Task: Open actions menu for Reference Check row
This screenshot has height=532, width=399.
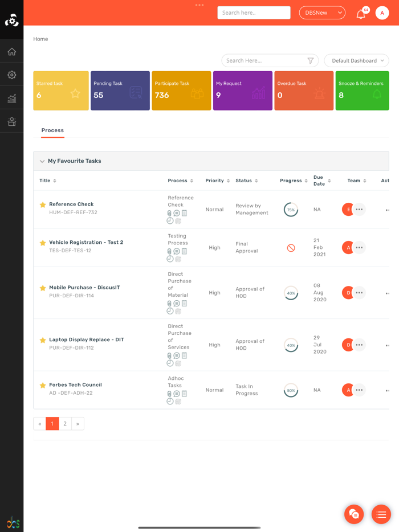Action: (387, 210)
